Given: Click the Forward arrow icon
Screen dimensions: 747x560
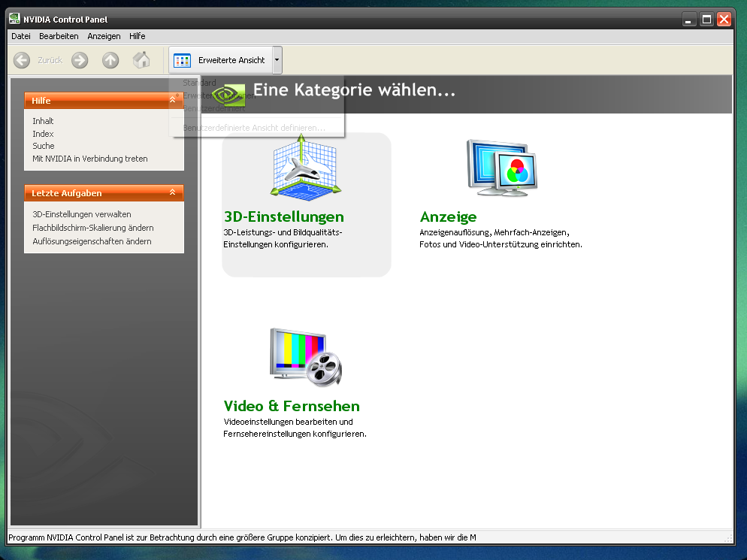Looking at the screenshot, I should tap(80, 61).
